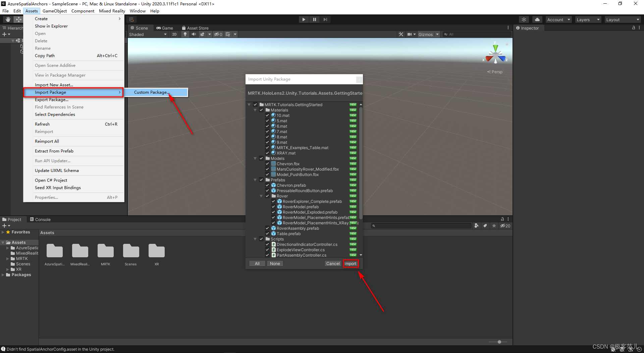Choose Export Package from the Assets menu
This screenshot has height=353, width=644.
(52, 100)
